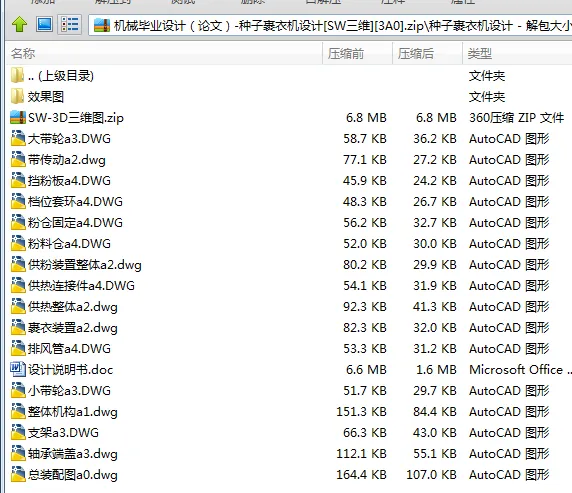Select the 效果图 folder icon
The width and height of the screenshot is (572, 493).
(x=18, y=96)
